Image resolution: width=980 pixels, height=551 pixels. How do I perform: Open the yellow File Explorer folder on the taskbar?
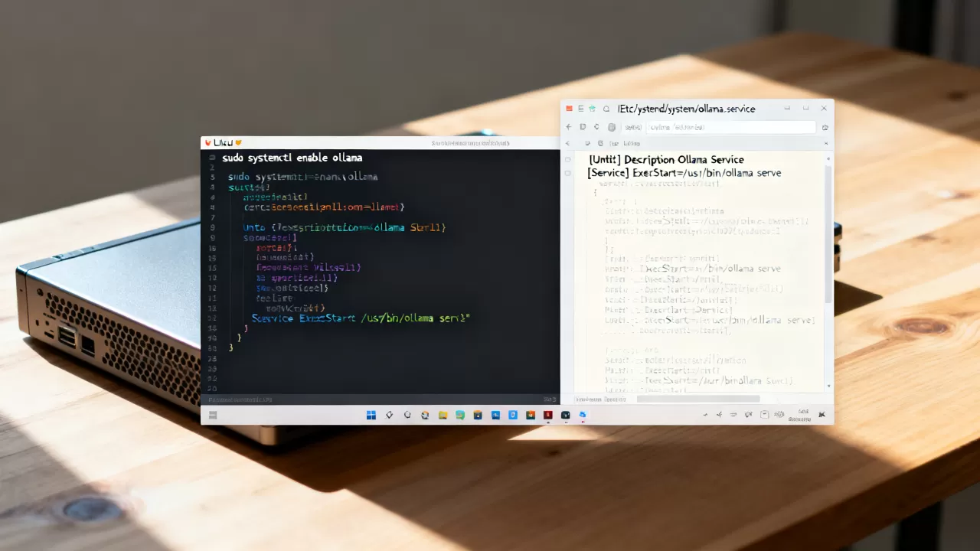tap(443, 415)
